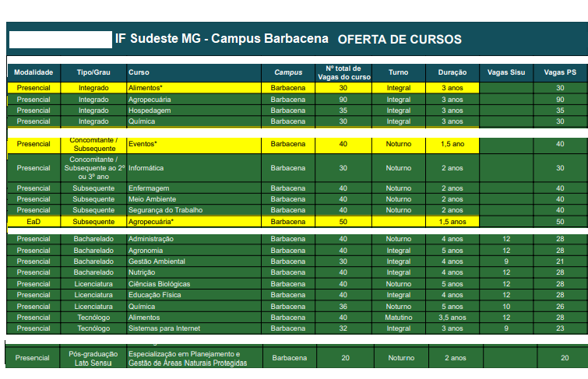The image size is (588, 379).
Task: Click the Eventos* course cell
Action: pyautogui.click(x=143, y=144)
